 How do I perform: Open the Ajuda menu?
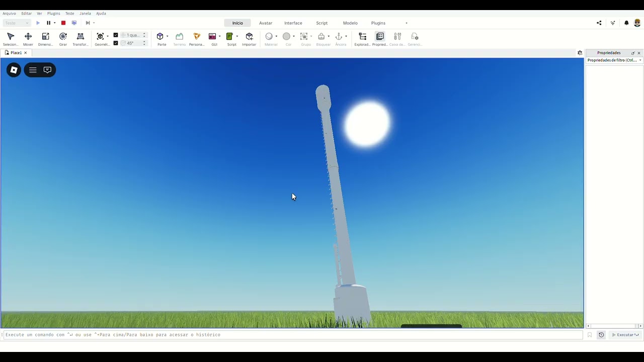tap(101, 14)
